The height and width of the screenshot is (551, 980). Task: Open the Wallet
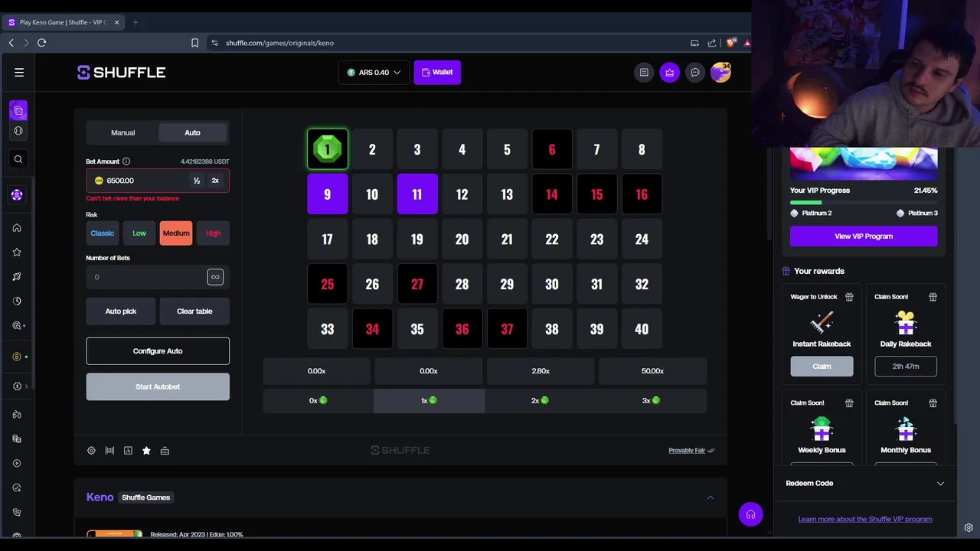(437, 73)
